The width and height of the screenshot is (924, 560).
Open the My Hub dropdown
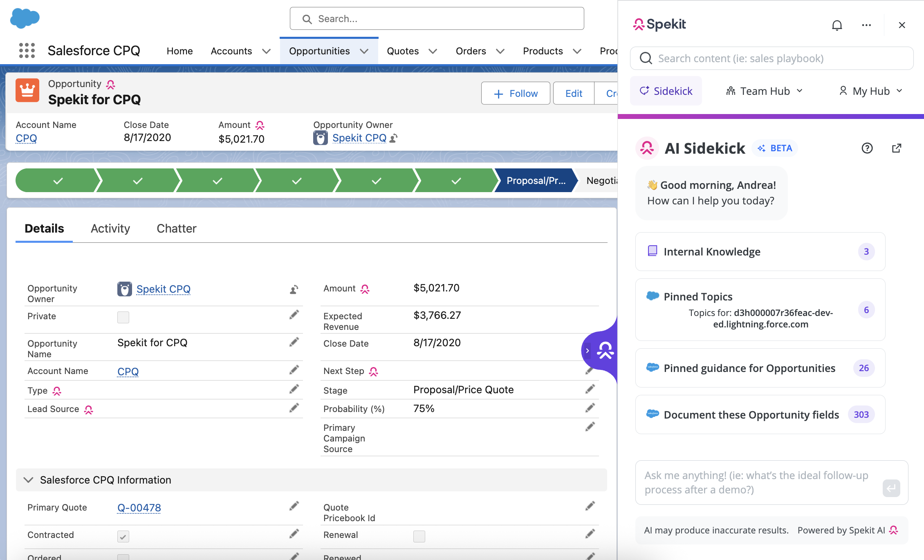click(x=871, y=91)
